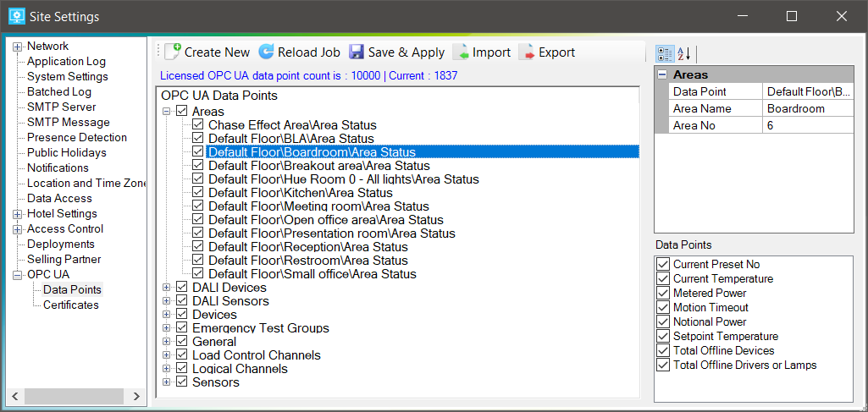This screenshot has width=868, height=412.
Task: Expand the Sensors group
Action: [166, 382]
